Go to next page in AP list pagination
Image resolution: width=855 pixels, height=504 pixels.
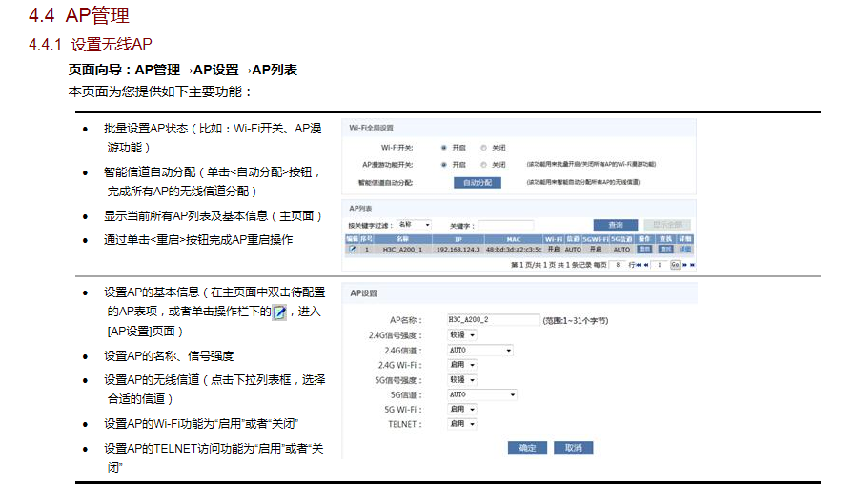[685, 265]
